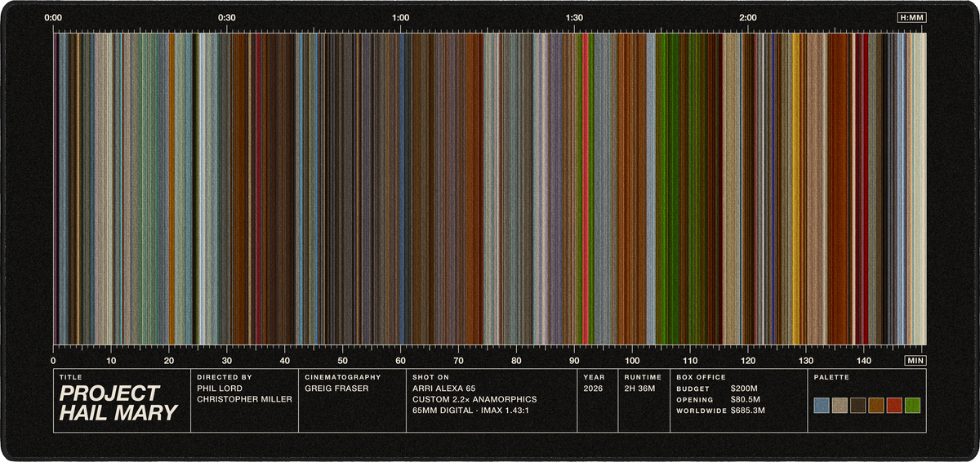Click minute label 100
Screen dimensions: 980x462
click(x=632, y=360)
